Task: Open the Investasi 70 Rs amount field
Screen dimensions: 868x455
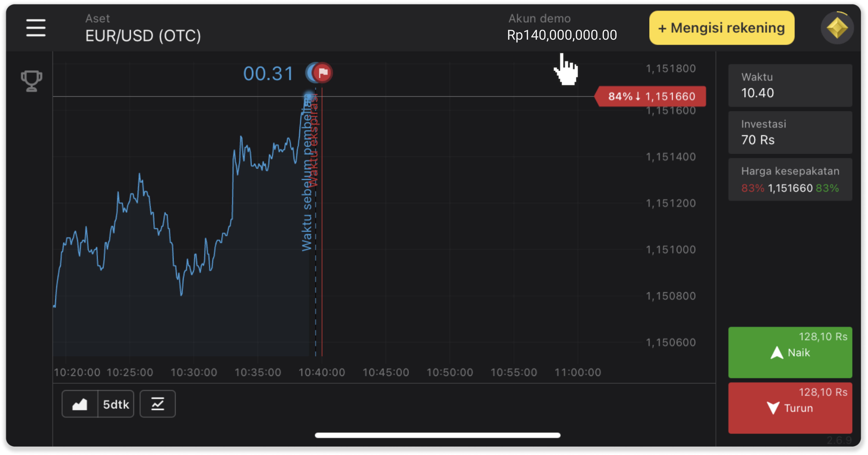Action: 790,133
